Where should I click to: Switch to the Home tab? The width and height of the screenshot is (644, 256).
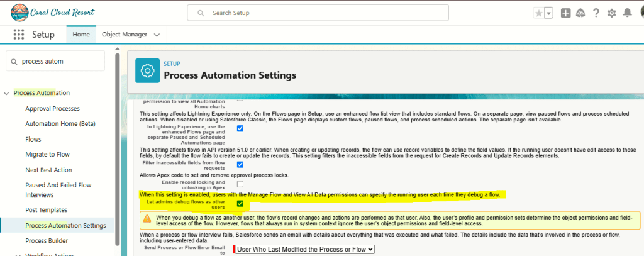click(x=81, y=35)
